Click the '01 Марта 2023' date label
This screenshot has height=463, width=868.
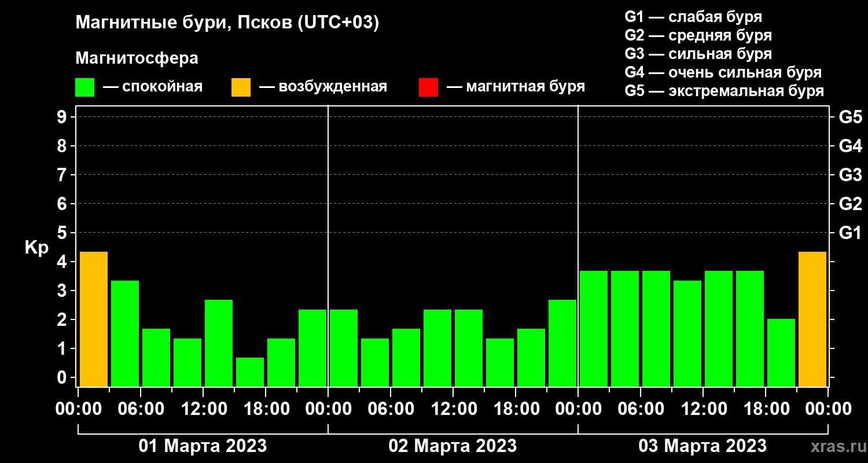click(203, 446)
